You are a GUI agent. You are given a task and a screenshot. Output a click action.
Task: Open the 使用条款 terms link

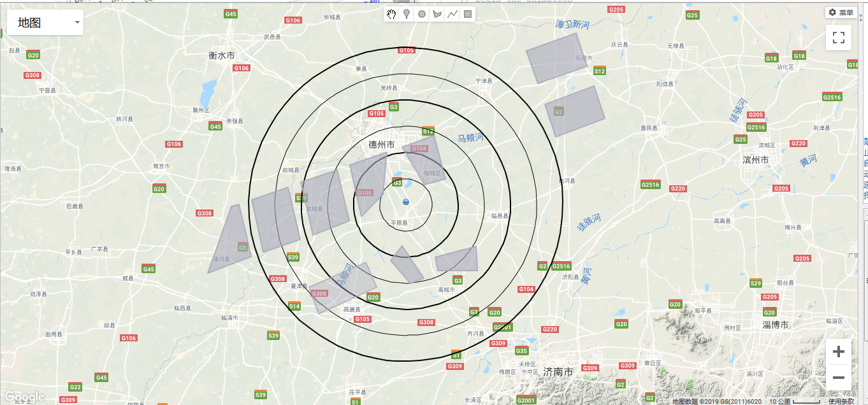pos(841,401)
